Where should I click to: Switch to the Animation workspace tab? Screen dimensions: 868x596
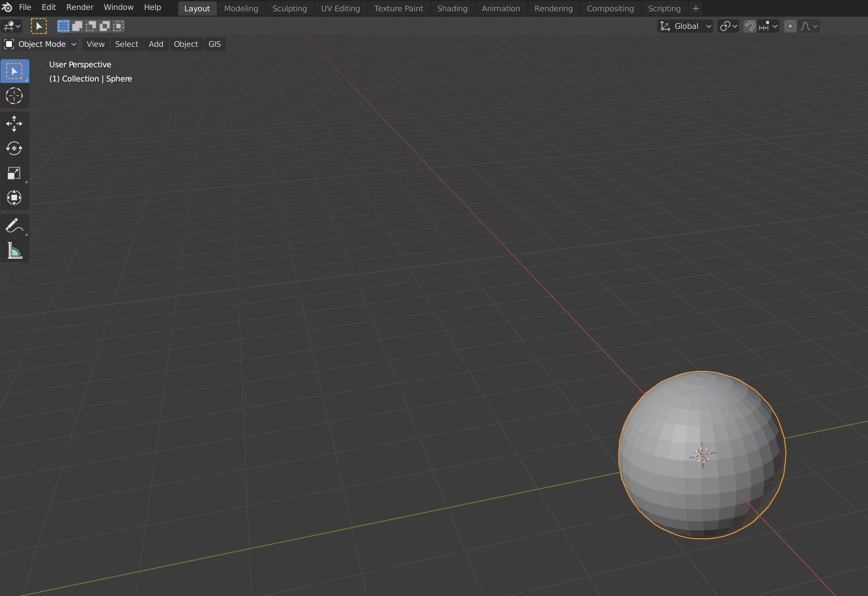[x=501, y=9]
